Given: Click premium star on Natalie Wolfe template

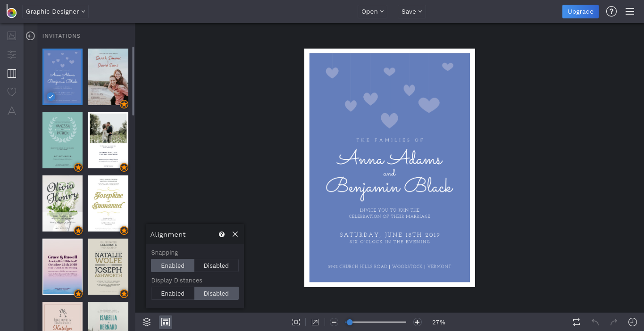Looking at the screenshot, I should 124,294.
